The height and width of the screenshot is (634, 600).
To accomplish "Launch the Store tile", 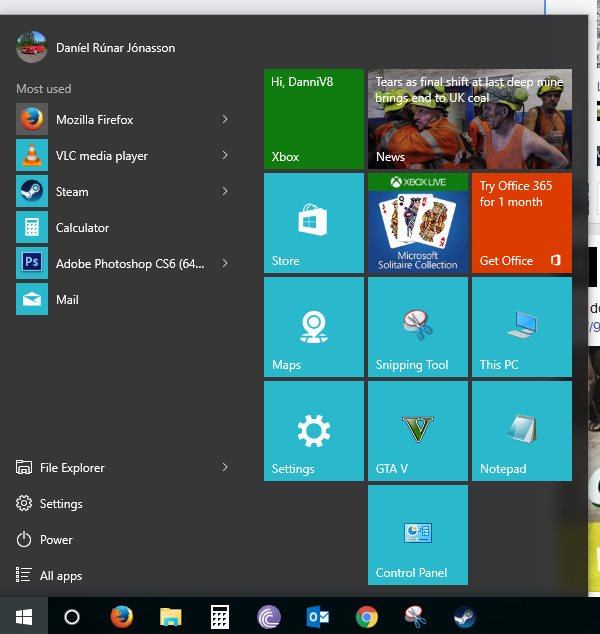I will click(313, 222).
